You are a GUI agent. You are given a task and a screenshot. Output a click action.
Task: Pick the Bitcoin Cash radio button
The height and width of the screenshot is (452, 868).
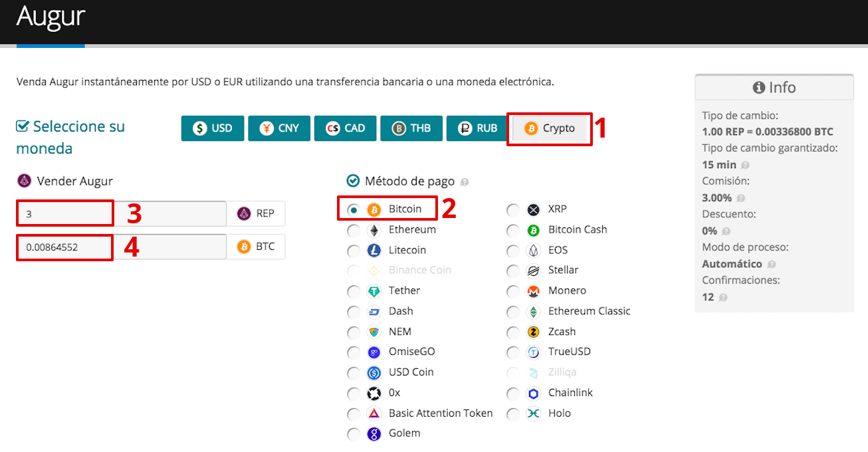[x=513, y=230]
